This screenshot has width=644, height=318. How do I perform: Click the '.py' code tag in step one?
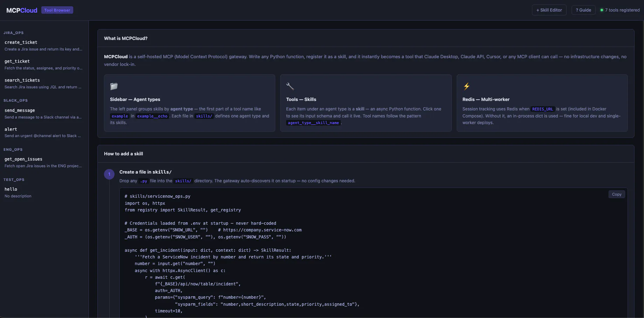(x=144, y=181)
